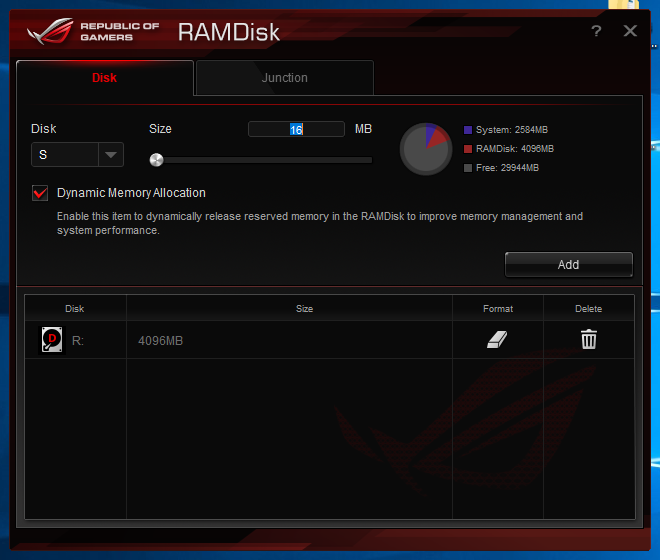Switch to the Junction tab
The image size is (660, 560).
(285, 78)
